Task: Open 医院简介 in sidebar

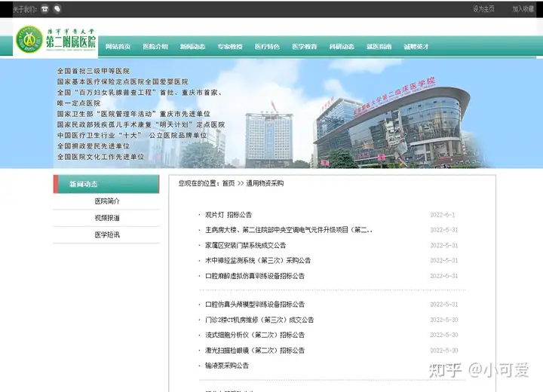Action: [107, 201]
